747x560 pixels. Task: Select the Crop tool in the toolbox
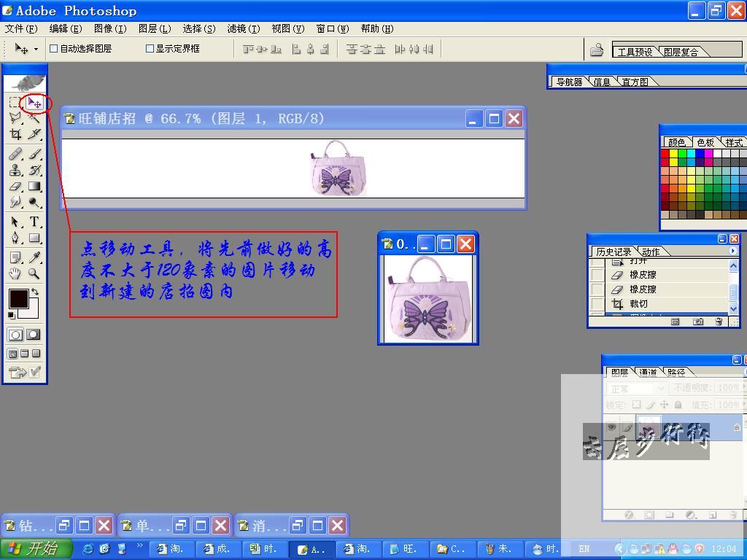[x=15, y=134]
